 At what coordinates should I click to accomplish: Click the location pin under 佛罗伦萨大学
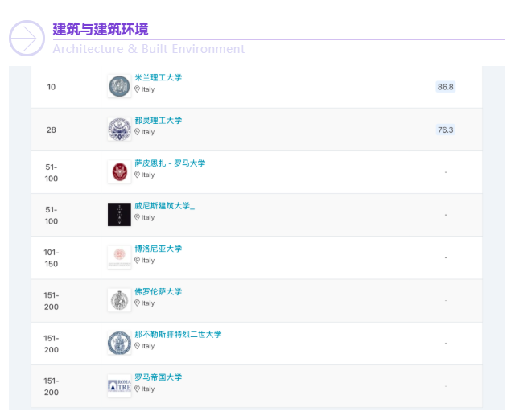[x=138, y=303]
